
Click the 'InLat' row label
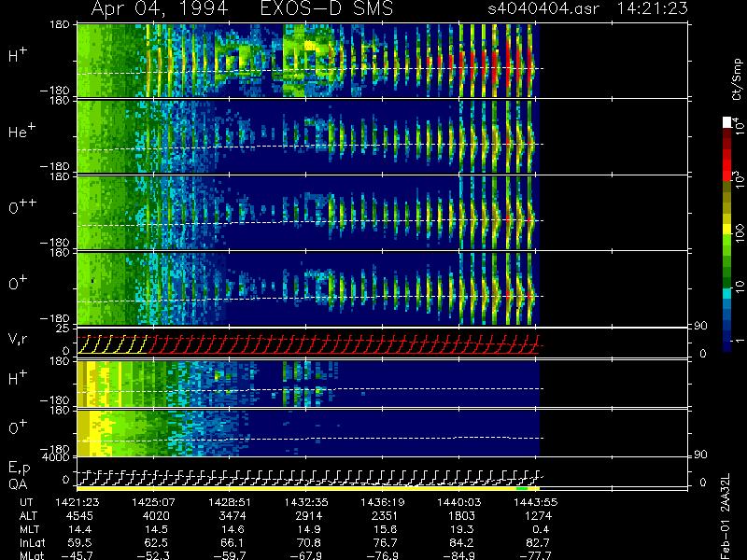[x=33, y=542]
